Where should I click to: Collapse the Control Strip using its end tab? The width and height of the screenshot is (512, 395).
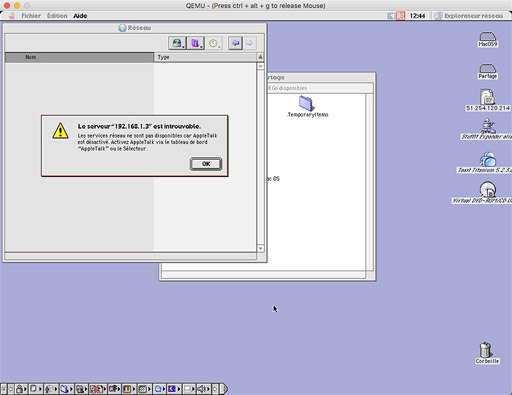(x=224, y=389)
